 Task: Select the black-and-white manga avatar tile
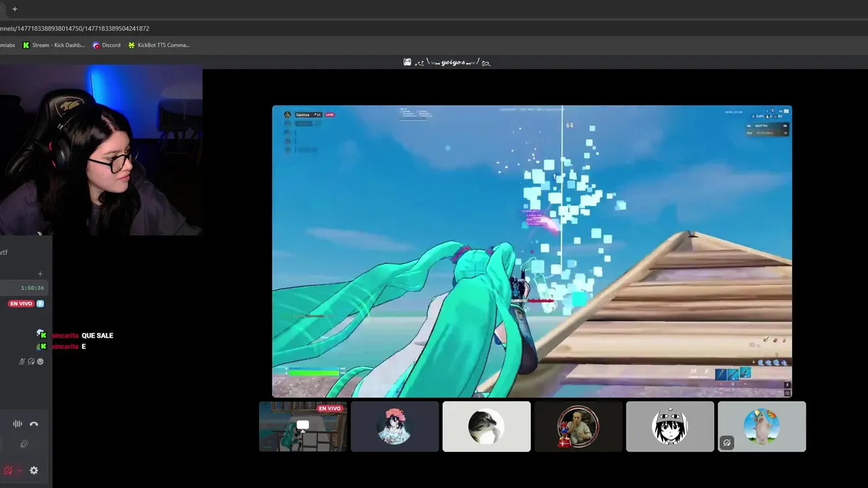click(x=670, y=426)
